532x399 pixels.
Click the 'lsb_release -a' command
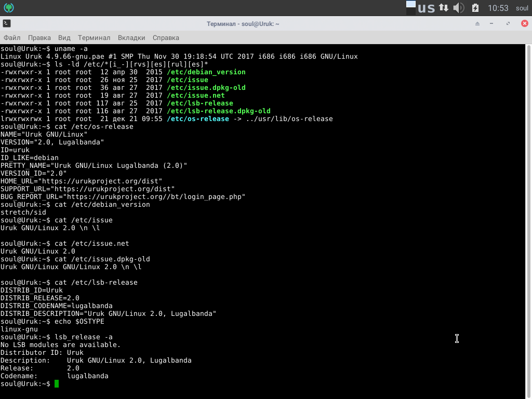tap(84, 337)
